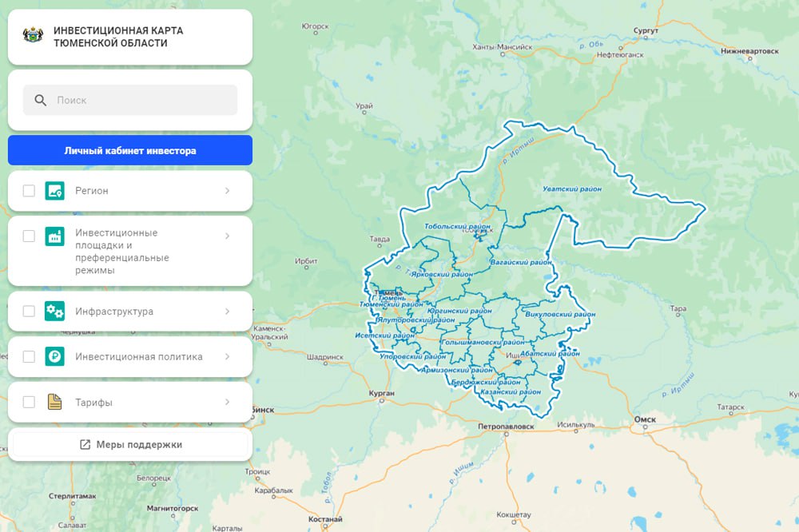Click the Tyumen region coat of arms logo
The width and height of the screenshot is (799, 532).
coord(34,37)
